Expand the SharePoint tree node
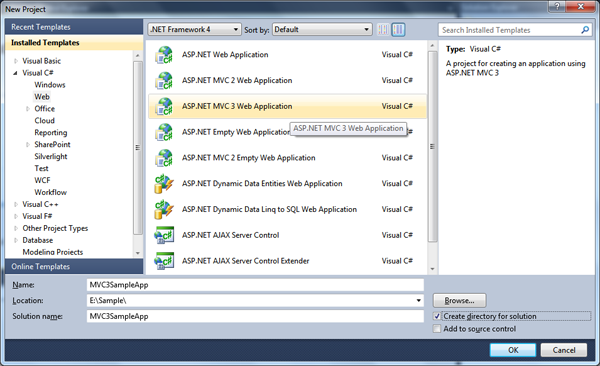This screenshot has width=600, height=366. click(x=28, y=144)
